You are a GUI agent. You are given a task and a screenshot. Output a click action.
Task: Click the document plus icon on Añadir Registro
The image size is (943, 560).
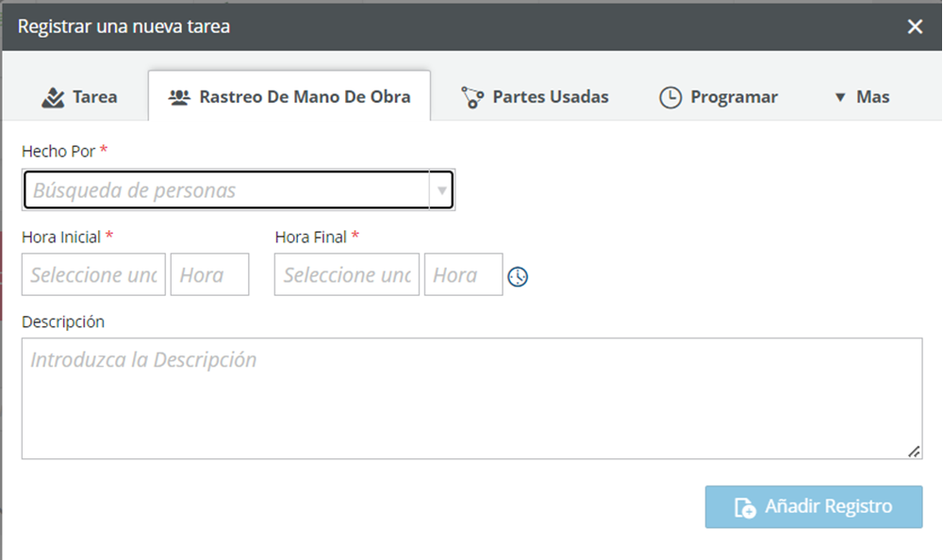pos(745,507)
